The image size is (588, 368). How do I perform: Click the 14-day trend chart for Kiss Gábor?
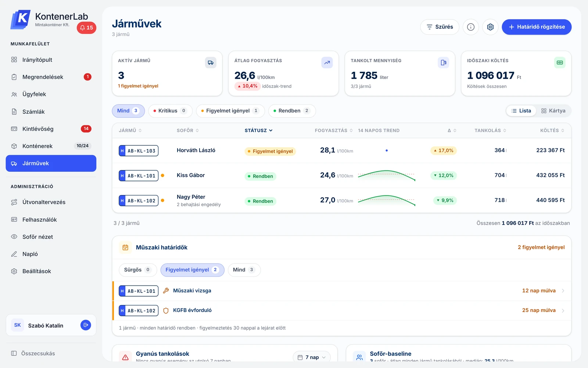(387, 176)
